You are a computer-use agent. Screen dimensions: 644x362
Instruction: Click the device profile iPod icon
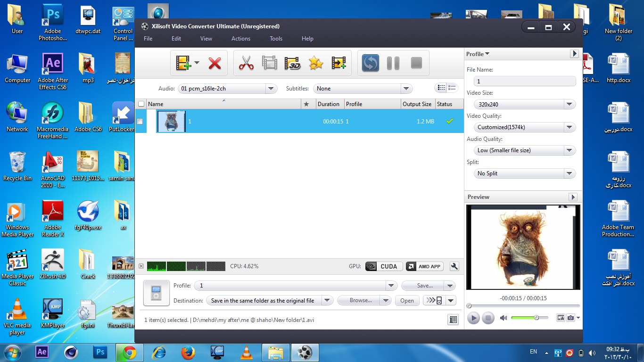156,293
